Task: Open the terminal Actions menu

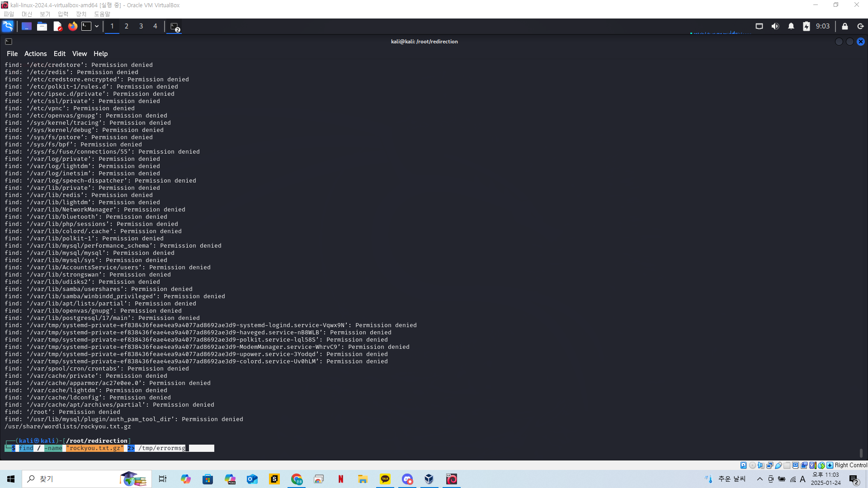Action: pyautogui.click(x=35, y=53)
